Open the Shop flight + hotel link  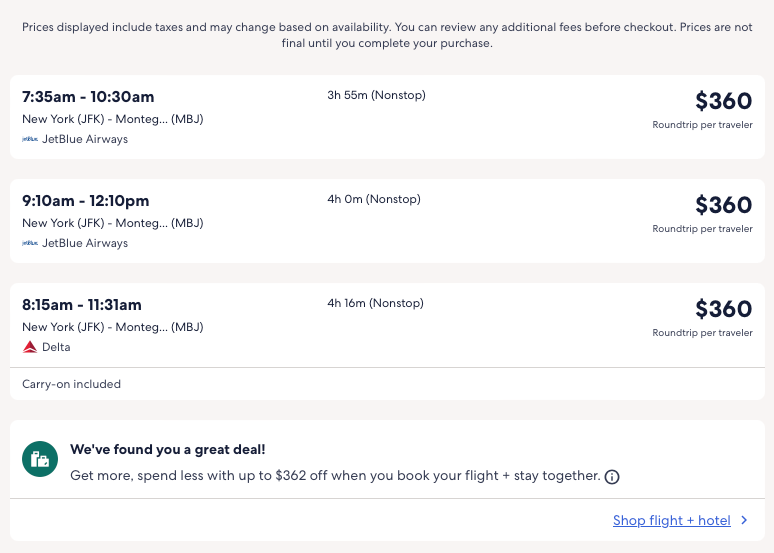(671, 520)
